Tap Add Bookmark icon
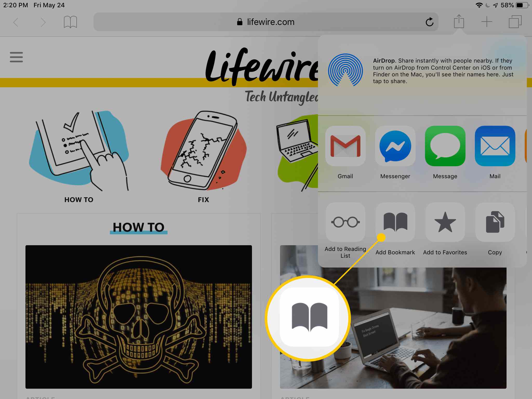The width and height of the screenshot is (532, 399). coord(395,222)
